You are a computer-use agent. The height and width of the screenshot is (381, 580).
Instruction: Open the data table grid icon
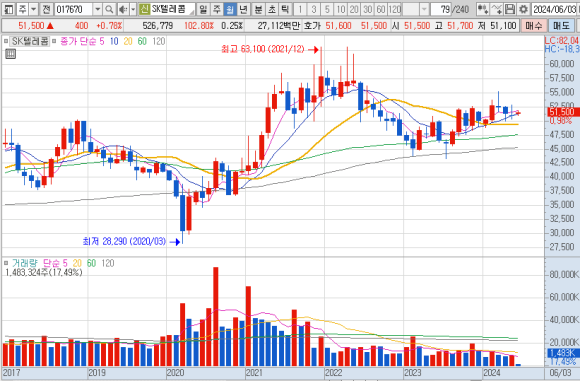(11, 54)
